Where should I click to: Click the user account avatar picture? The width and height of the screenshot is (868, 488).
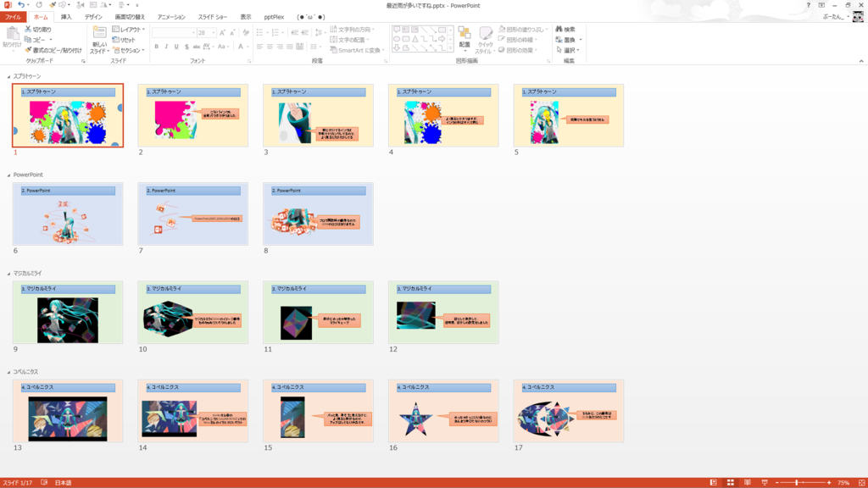(x=858, y=17)
